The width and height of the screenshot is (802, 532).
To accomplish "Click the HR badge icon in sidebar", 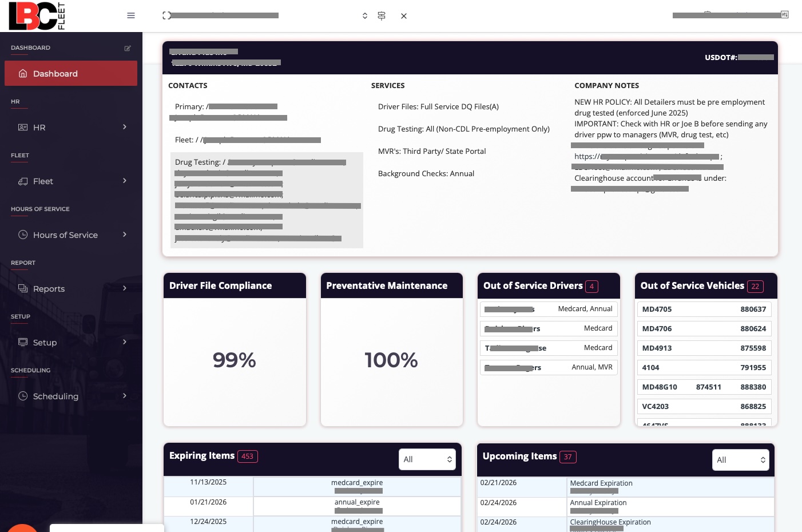I will (23, 127).
